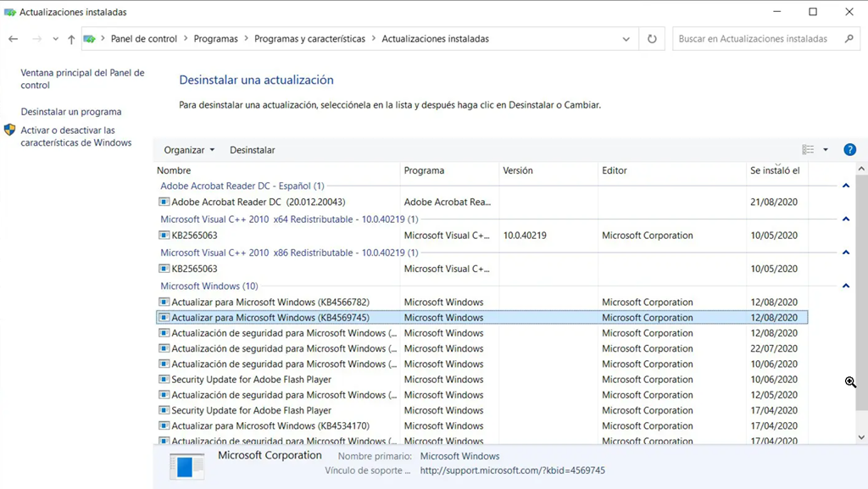Click Desinstalar in the toolbar
Screen dimensions: 868x489
252,150
